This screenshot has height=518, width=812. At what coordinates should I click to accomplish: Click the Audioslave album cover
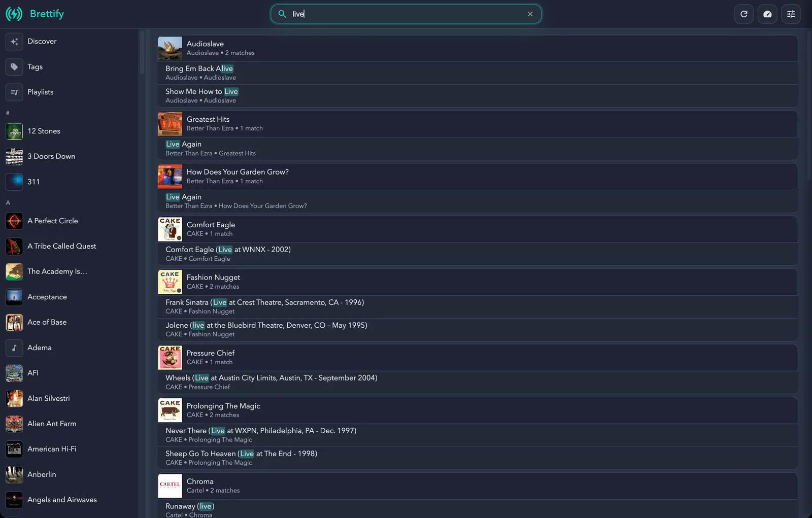click(170, 49)
